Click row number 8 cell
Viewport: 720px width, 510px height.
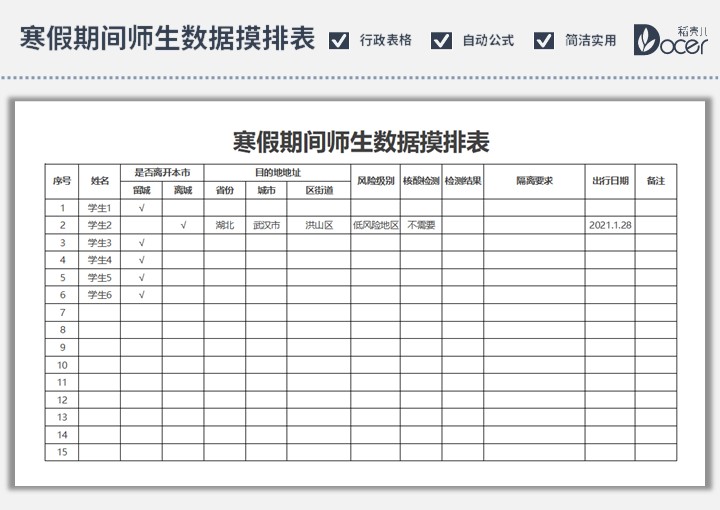coord(62,330)
